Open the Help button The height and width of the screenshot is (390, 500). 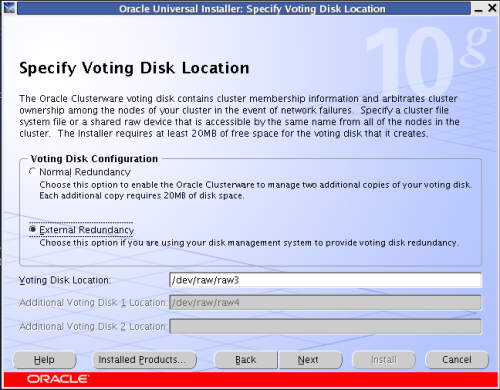44,360
